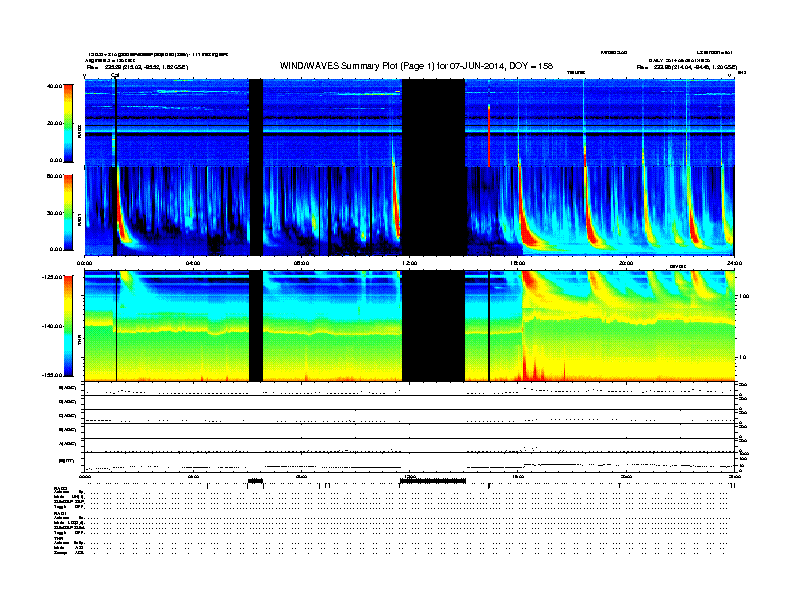Click the thick black gap marker bar near 12:00
The height and width of the screenshot is (612, 792).
[x=433, y=481]
